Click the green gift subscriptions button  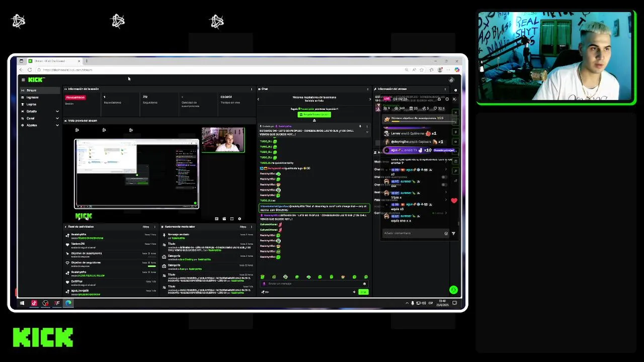(x=314, y=115)
